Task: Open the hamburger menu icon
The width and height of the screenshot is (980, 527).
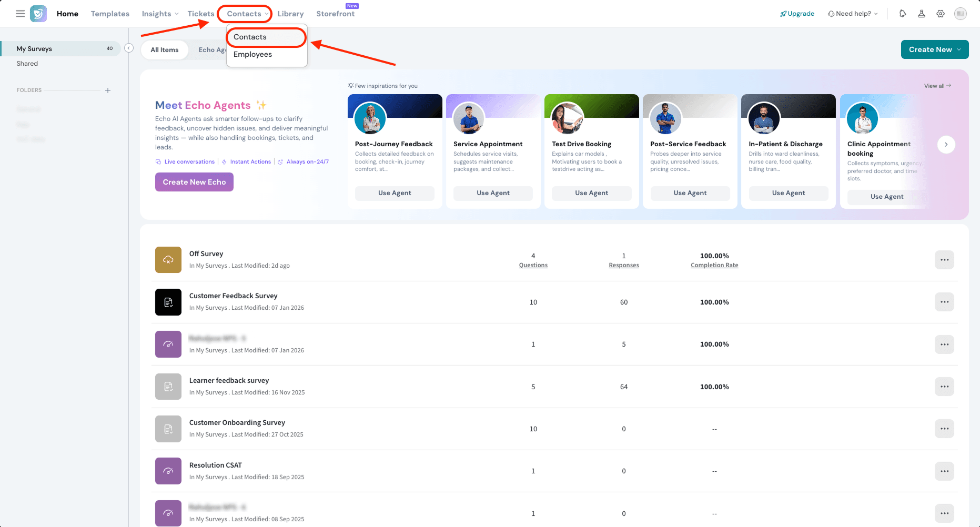Action: [20, 14]
